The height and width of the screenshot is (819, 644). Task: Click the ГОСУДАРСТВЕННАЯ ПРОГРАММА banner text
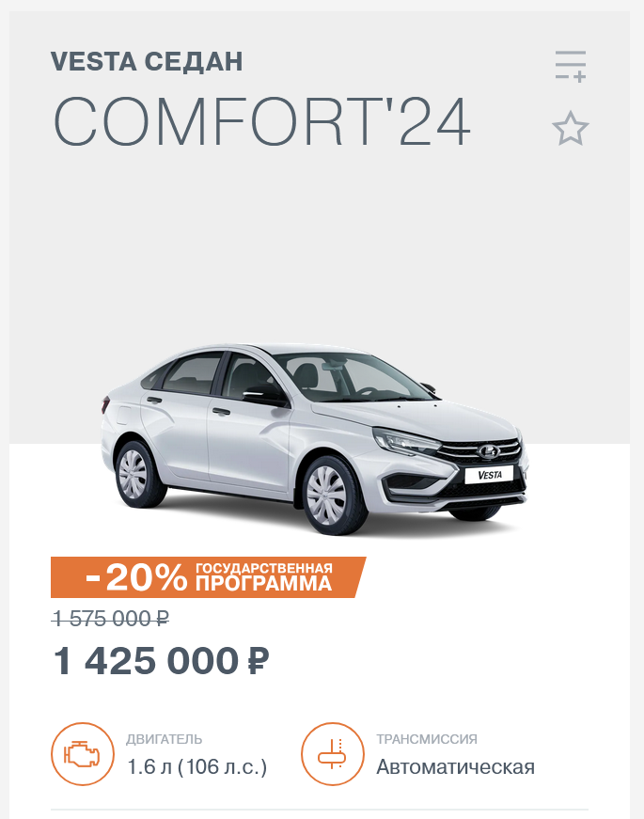[264, 577]
